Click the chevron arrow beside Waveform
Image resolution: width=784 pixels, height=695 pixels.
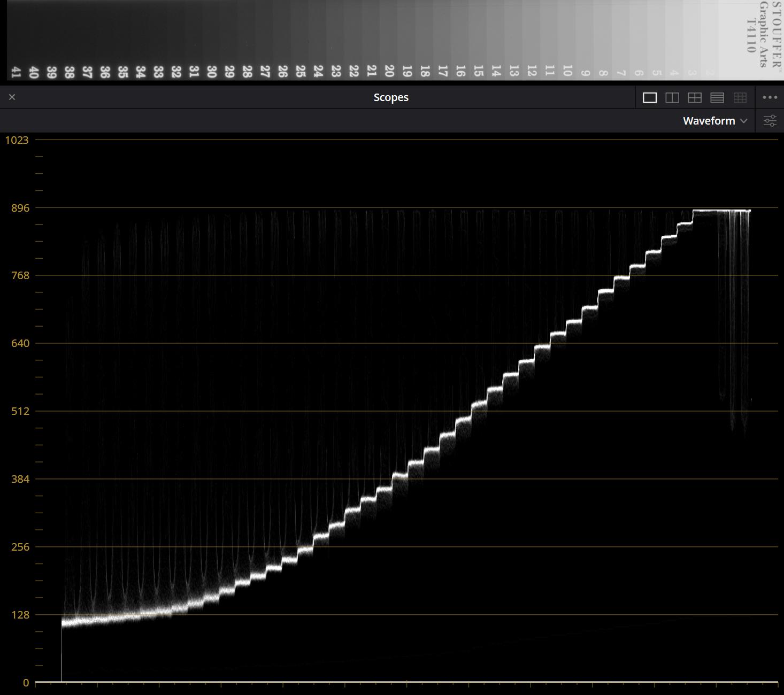[743, 121]
